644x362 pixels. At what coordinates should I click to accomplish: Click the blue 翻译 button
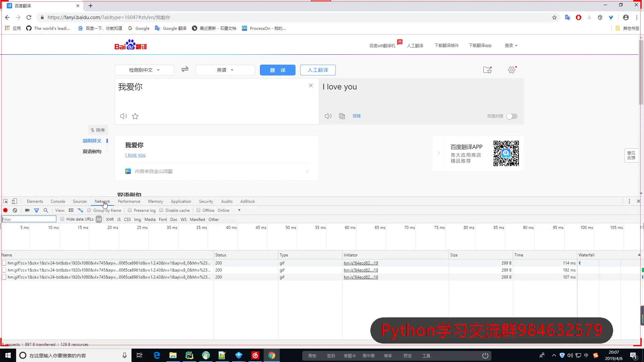(278, 70)
